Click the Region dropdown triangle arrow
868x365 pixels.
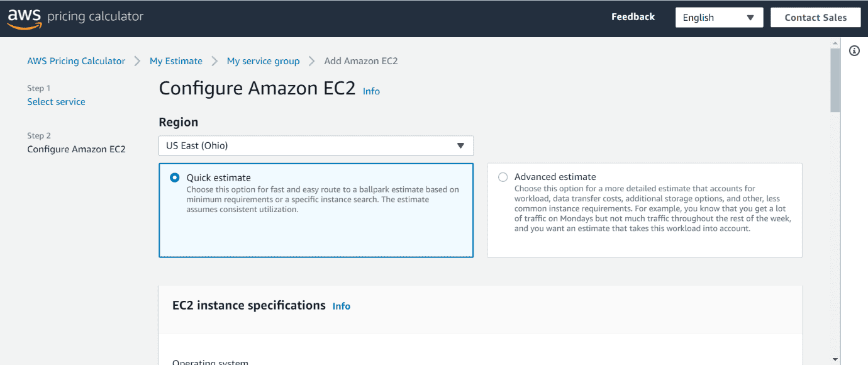click(x=460, y=145)
